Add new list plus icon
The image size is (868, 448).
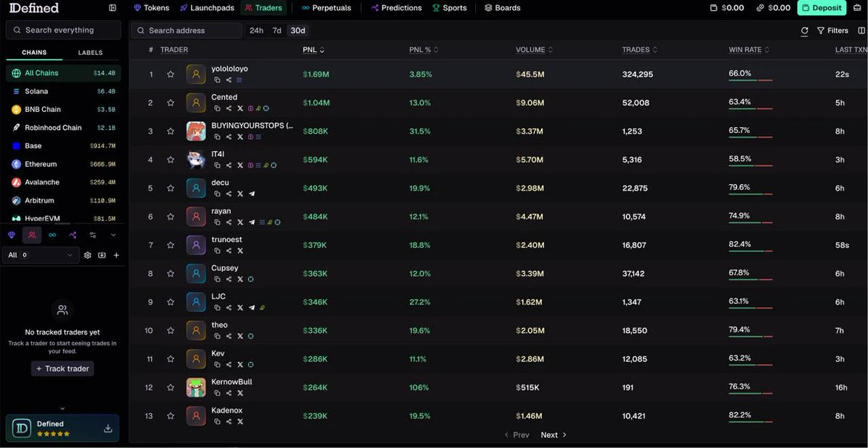pos(116,255)
